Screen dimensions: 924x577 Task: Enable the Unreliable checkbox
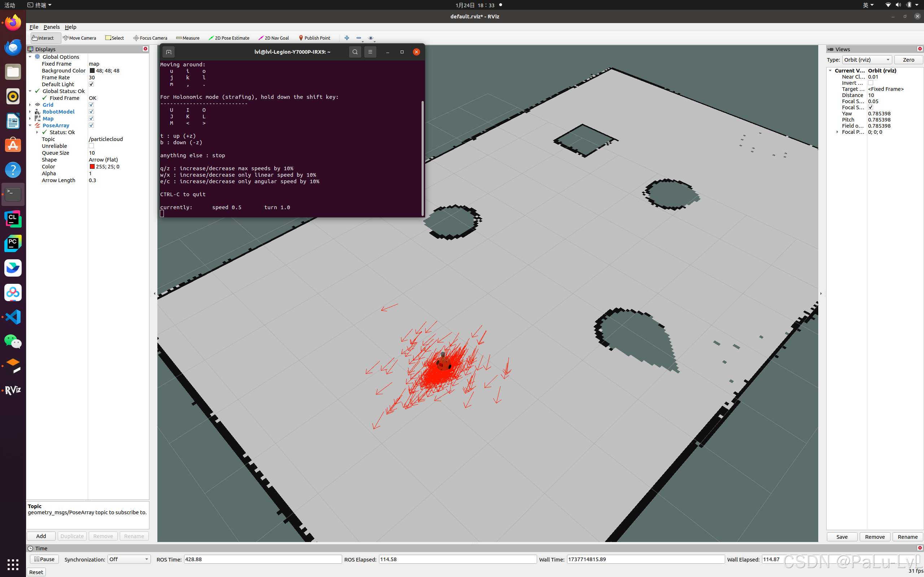coord(91,146)
